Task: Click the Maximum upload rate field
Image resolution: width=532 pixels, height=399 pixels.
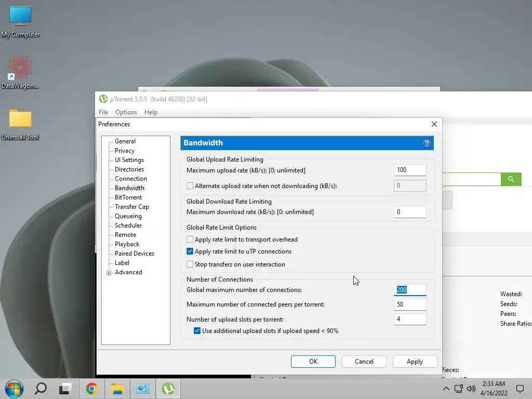Action: pos(410,170)
